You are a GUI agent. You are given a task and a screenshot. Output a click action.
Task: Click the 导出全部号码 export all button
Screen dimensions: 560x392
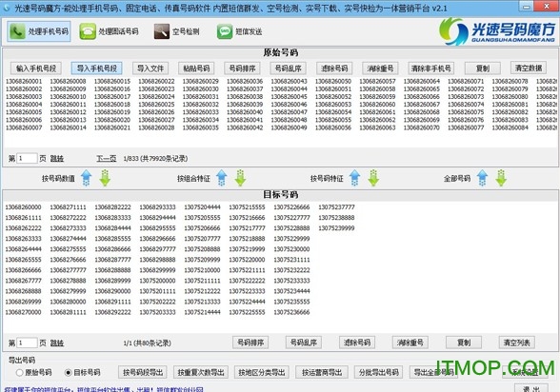(433, 372)
